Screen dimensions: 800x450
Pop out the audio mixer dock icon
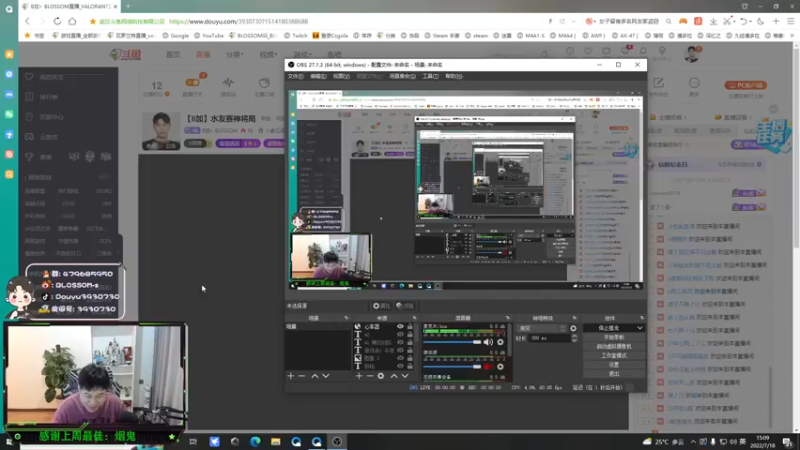click(507, 318)
